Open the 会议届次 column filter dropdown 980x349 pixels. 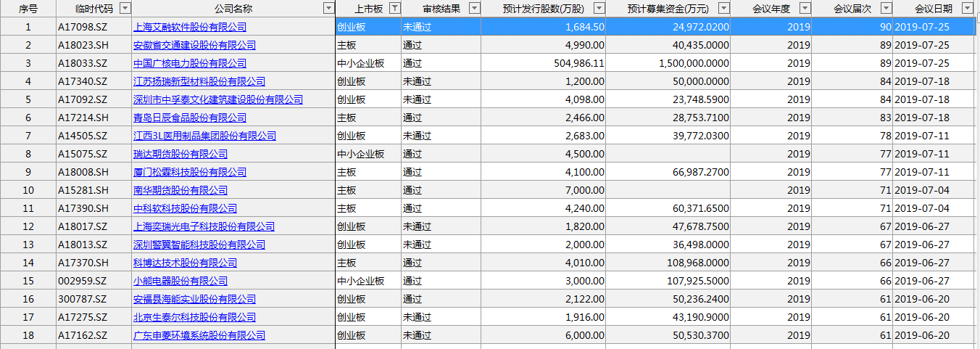[886, 8]
